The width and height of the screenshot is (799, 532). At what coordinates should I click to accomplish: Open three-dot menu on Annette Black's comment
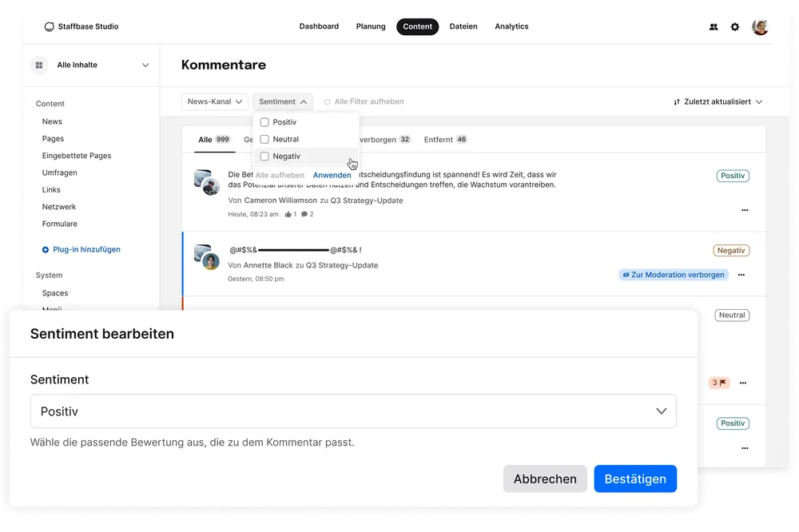741,275
